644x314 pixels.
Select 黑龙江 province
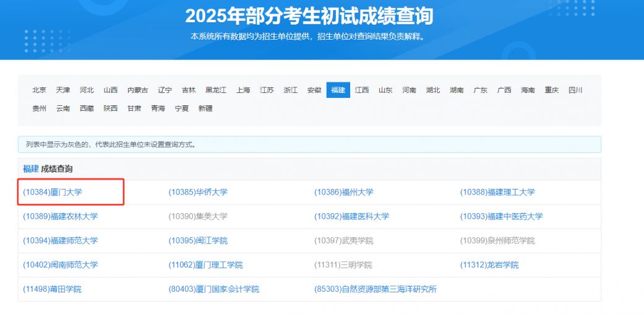[216, 90]
